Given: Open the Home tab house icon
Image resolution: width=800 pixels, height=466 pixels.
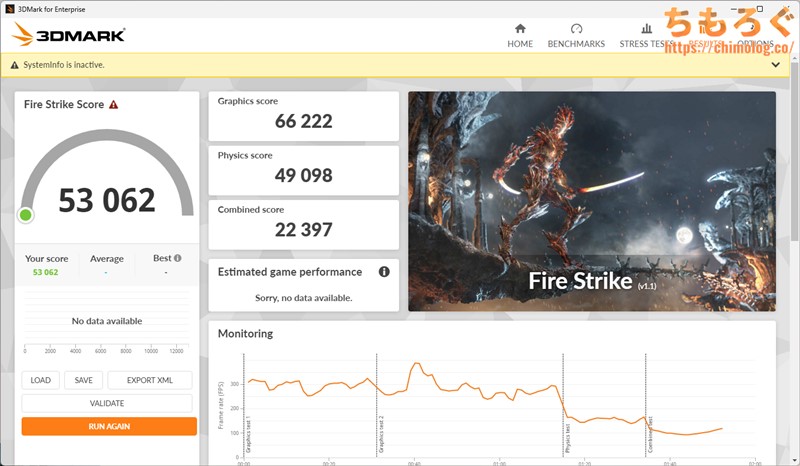Looking at the screenshot, I should pyautogui.click(x=520, y=29).
